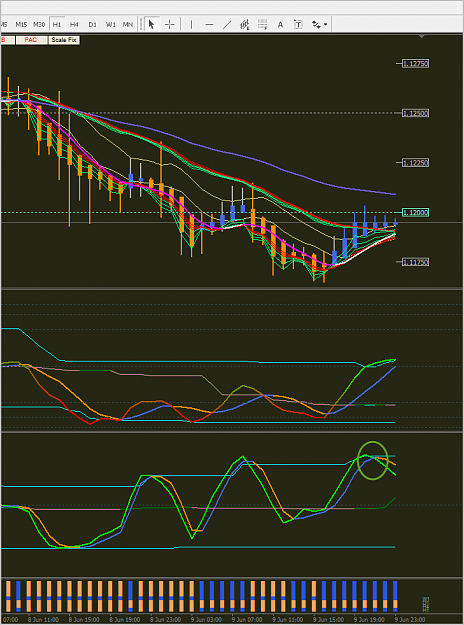The height and width of the screenshot is (625, 464).
Task: Click the 1.12000 price label
Action: [415, 212]
